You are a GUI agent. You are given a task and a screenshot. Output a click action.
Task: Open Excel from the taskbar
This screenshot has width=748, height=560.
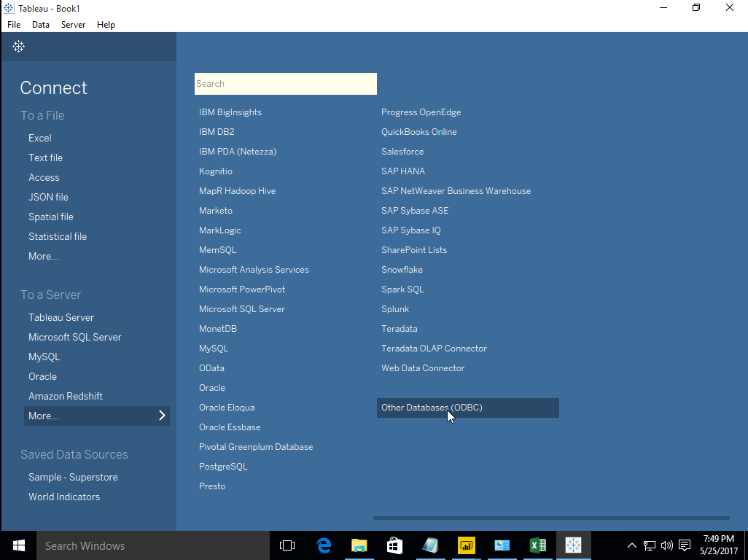[537, 545]
